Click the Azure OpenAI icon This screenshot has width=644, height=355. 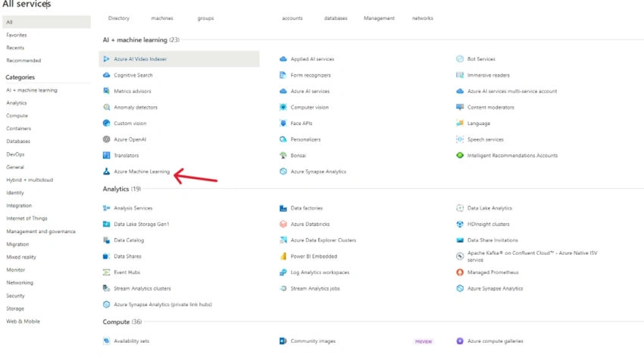(106, 139)
